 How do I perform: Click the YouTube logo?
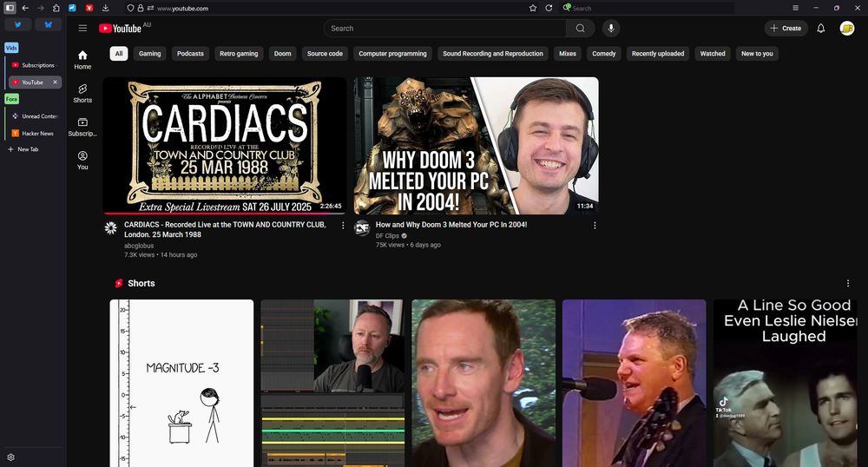(121, 29)
